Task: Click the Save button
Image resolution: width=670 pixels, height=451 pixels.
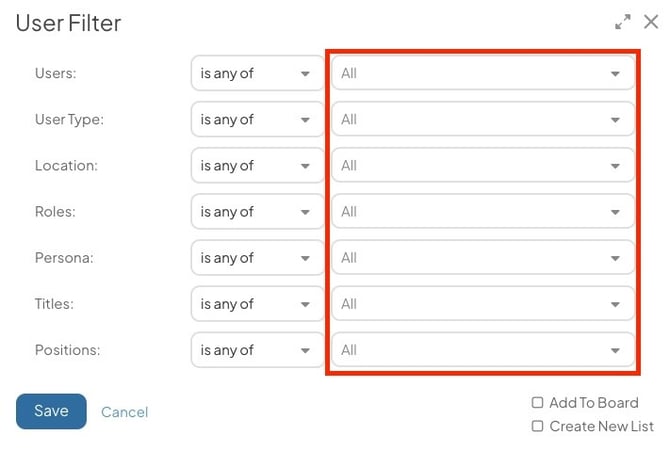Action: click(x=51, y=411)
